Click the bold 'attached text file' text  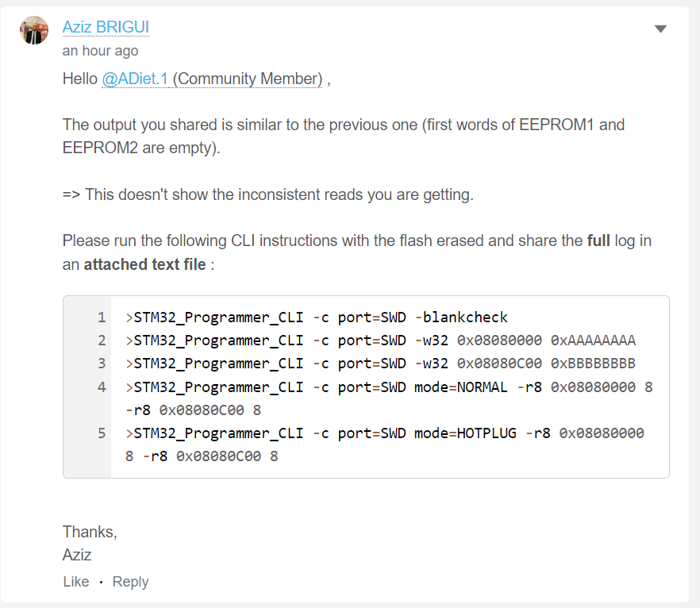pos(144,264)
